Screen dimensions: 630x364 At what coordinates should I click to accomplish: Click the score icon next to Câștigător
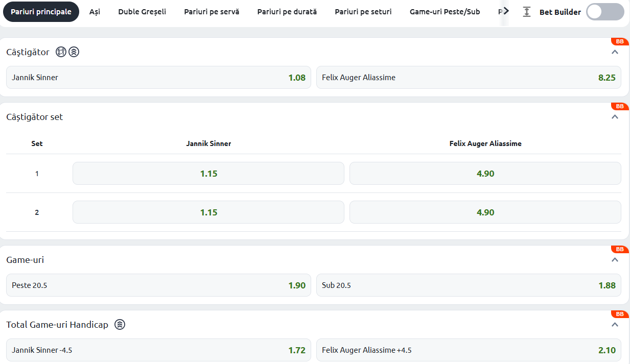tap(61, 52)
